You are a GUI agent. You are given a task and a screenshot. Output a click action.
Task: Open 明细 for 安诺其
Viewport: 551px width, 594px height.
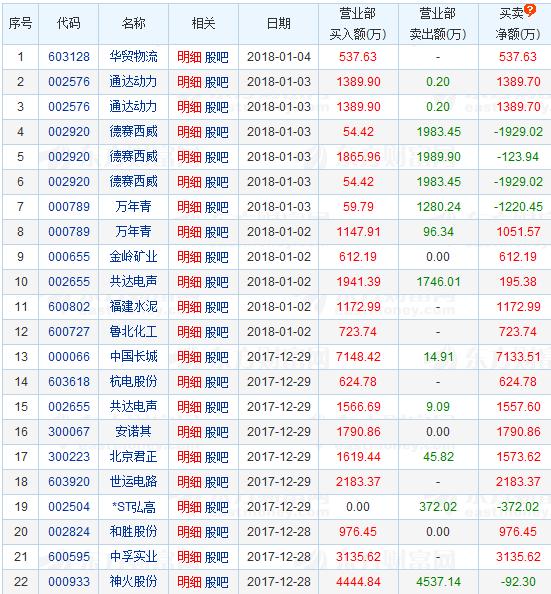189,432
